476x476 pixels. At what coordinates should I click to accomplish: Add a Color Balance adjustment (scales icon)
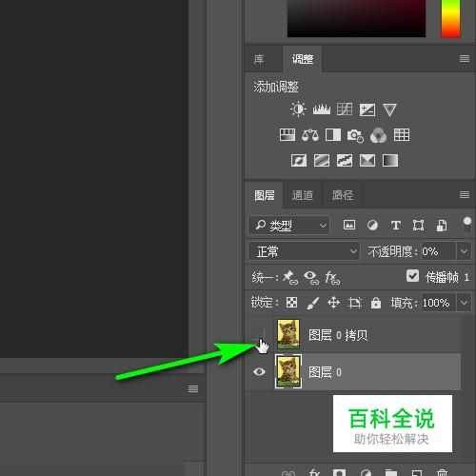pos(310,135)
